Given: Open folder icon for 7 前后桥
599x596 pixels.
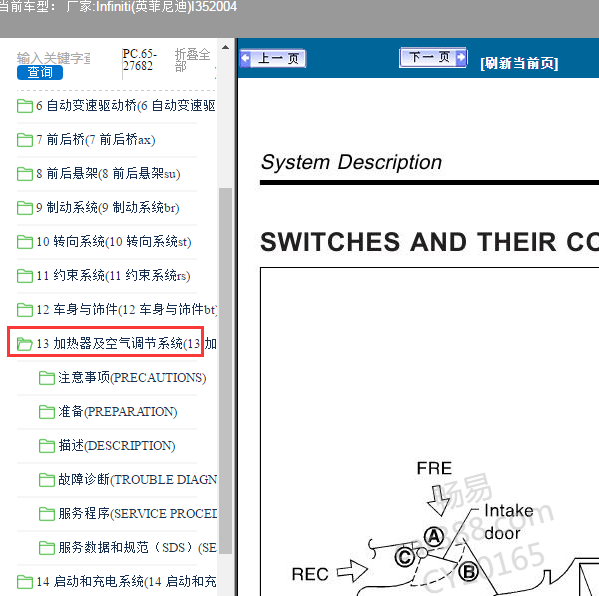Looking at the screenshot, I should [x=25, y=140].
